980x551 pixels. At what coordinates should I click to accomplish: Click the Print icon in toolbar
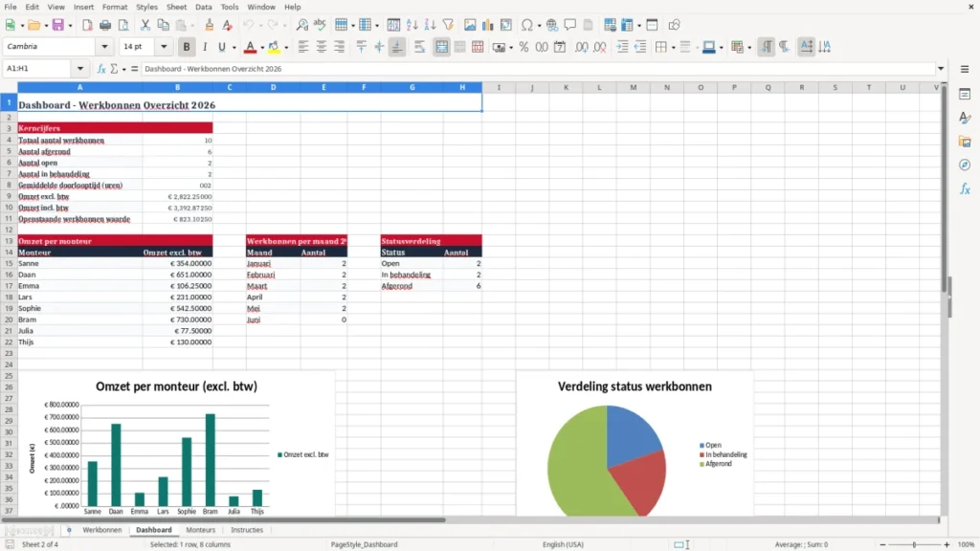[x=105, y=25]
